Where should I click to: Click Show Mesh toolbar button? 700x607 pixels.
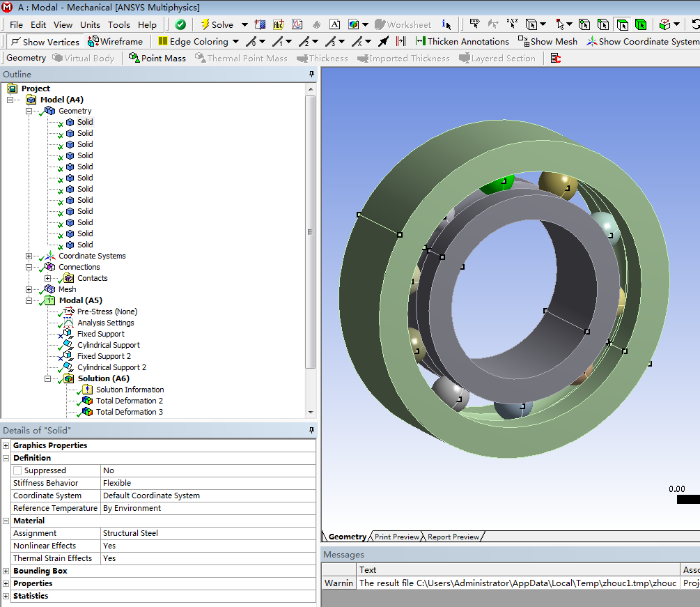click(547, 42)
